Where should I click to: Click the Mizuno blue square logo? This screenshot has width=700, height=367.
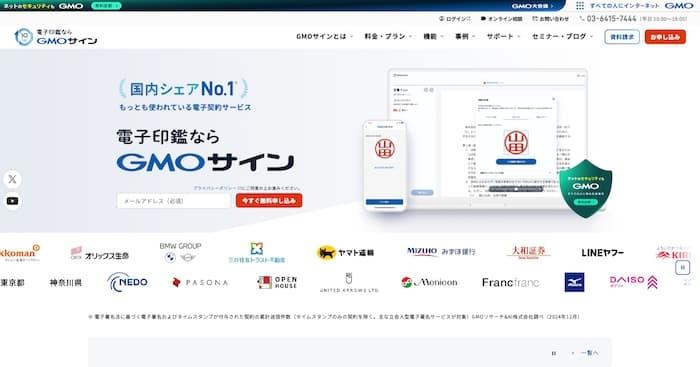574,282
